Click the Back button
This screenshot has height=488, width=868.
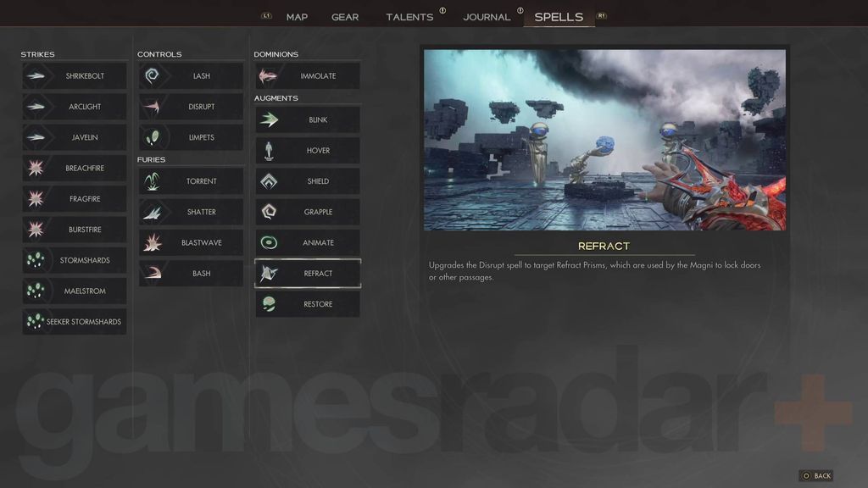[x=816, y=476]
